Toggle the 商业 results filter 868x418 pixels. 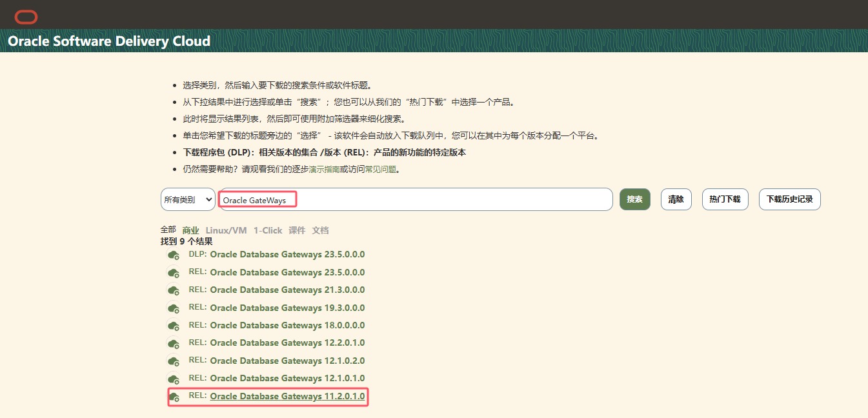[190, 230]
